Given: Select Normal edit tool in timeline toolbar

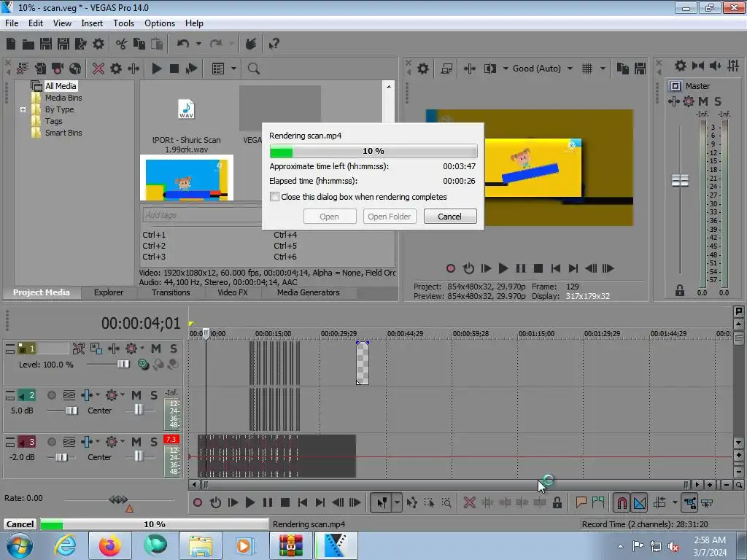Looking at the screenshot, I should coord(382,502).
